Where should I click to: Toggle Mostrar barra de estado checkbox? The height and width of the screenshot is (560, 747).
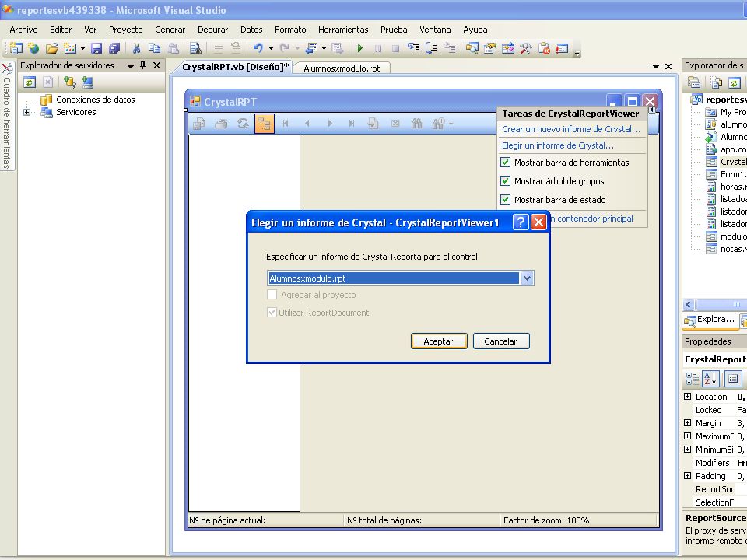(506, 200)
